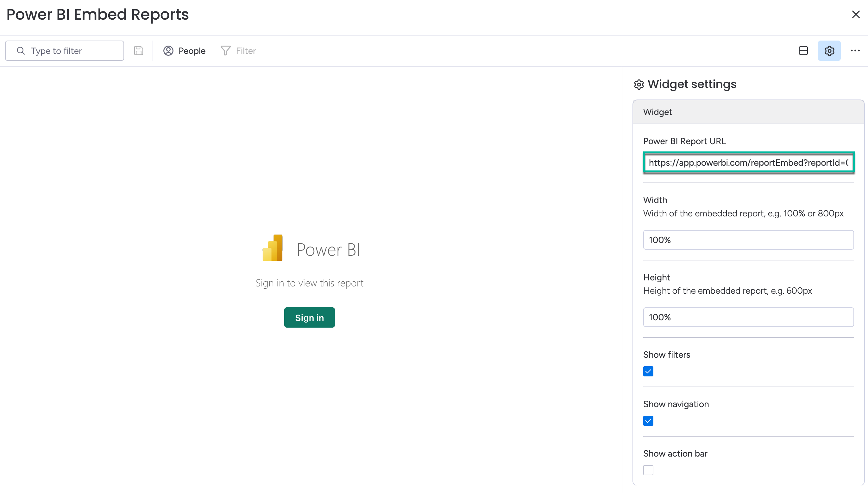The image size is (868, 493).
Task: Uncheck the Show filters checkbox
Action: 648,371
